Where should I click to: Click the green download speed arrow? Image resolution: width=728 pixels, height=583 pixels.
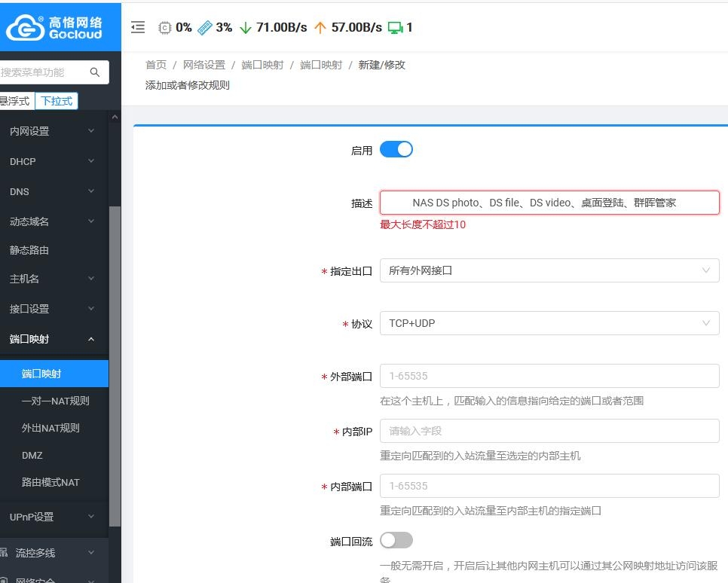(245, 28)
